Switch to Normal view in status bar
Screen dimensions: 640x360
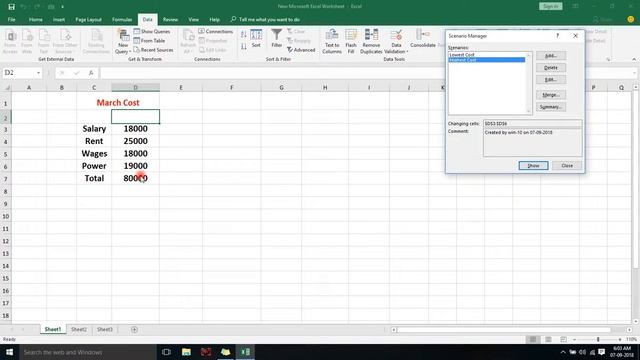[533, 340]
